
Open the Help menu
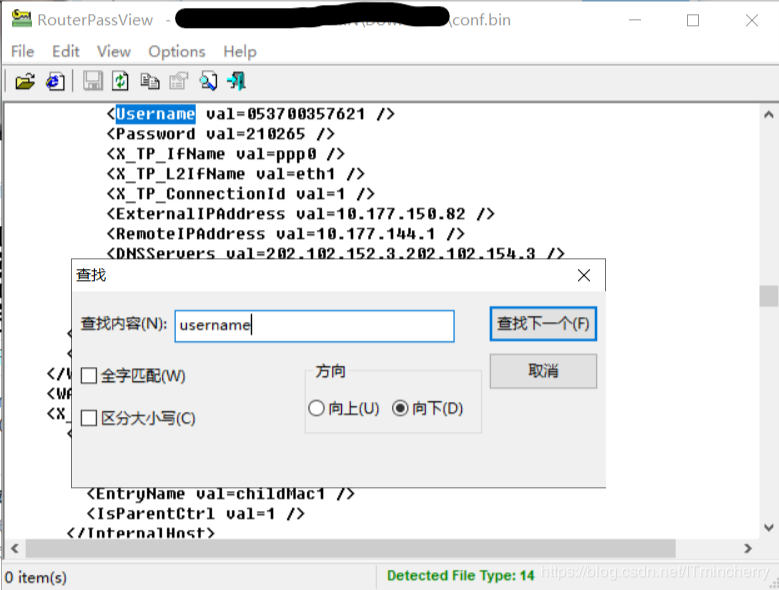(240, 52)
